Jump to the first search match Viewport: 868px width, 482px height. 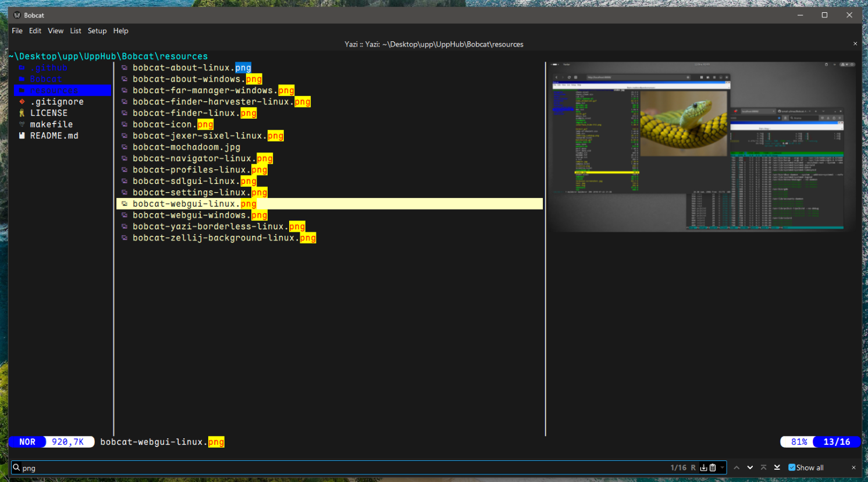[764, 467]
